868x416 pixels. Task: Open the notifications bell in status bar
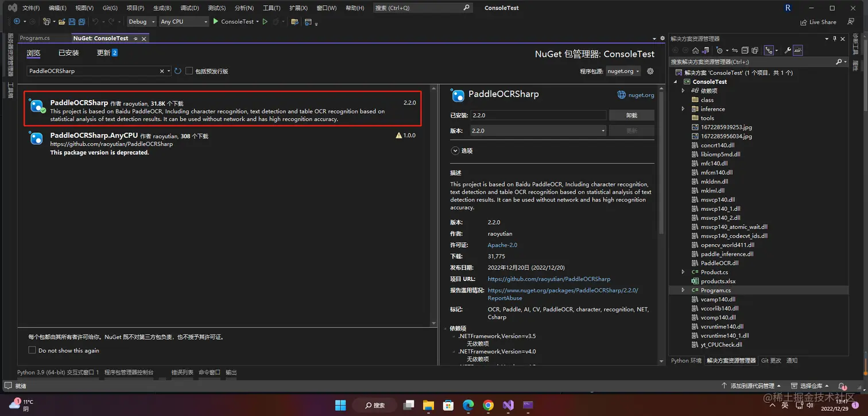point(842,386)
